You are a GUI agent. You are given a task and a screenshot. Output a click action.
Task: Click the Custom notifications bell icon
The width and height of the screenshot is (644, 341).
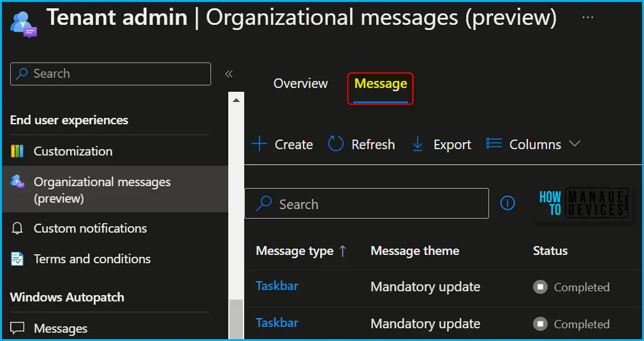pyautogui.click(x=17, y=228)
